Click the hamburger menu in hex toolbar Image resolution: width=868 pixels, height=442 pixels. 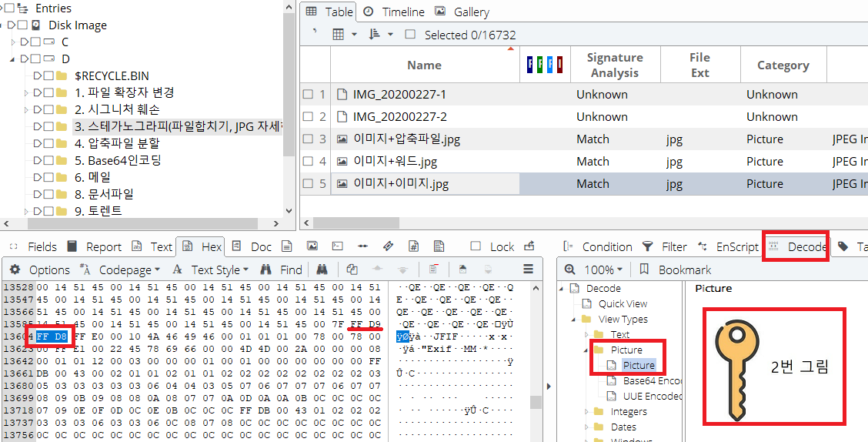point(528,269)
